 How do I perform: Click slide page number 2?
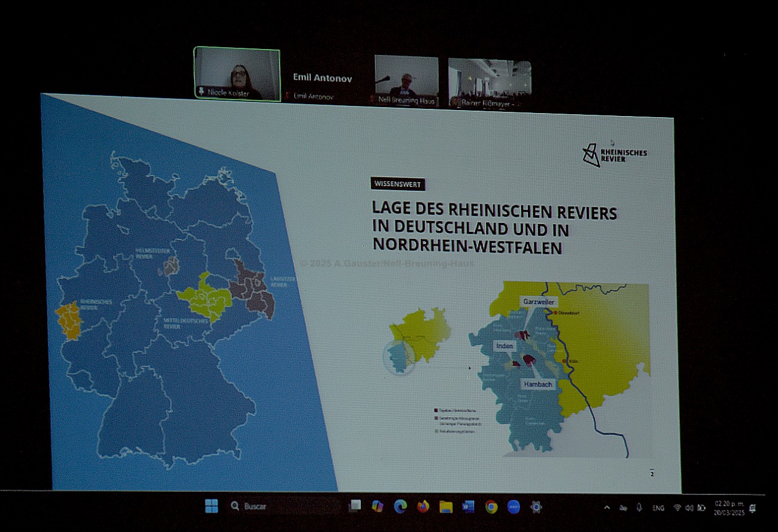(x=652, y=474)
